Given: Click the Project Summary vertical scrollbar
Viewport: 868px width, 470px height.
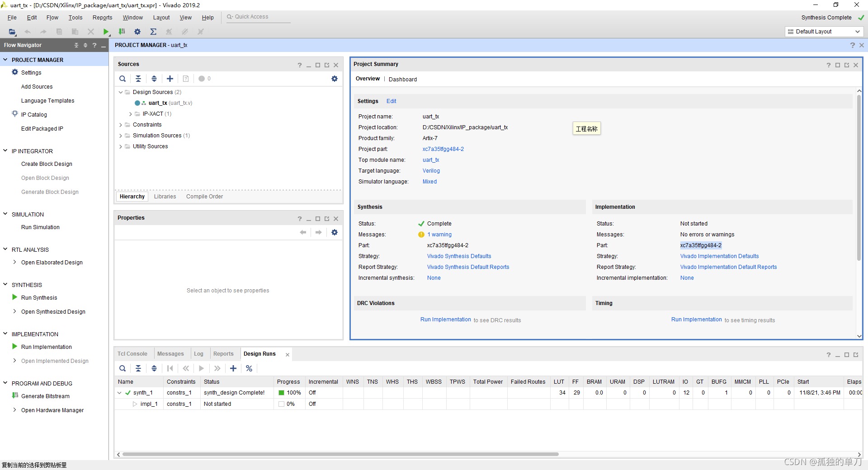Looking at the screenshot, I should point(859,178).
